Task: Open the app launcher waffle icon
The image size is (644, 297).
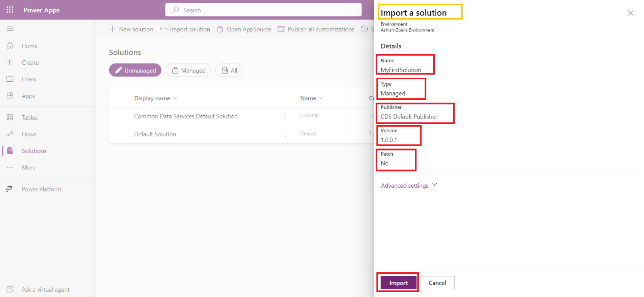Action: coord(10,10)
